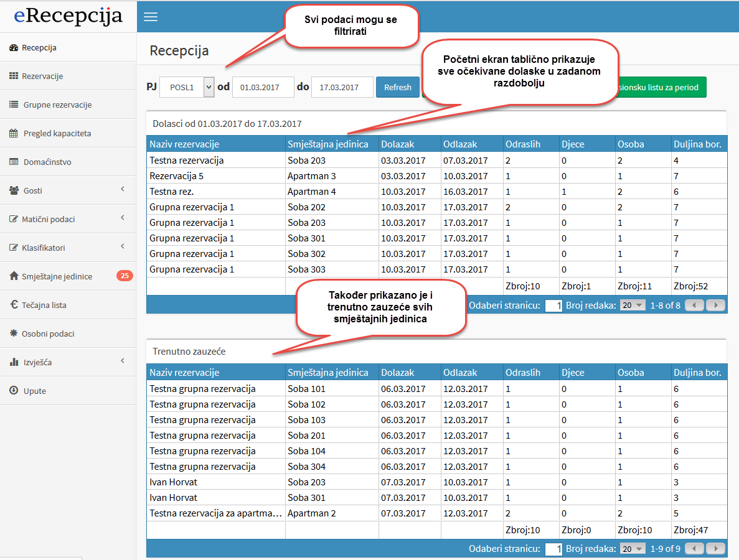Open the Domaćinstvo menu item
Viewport: 739px width, 560px height.
[68, 162]
